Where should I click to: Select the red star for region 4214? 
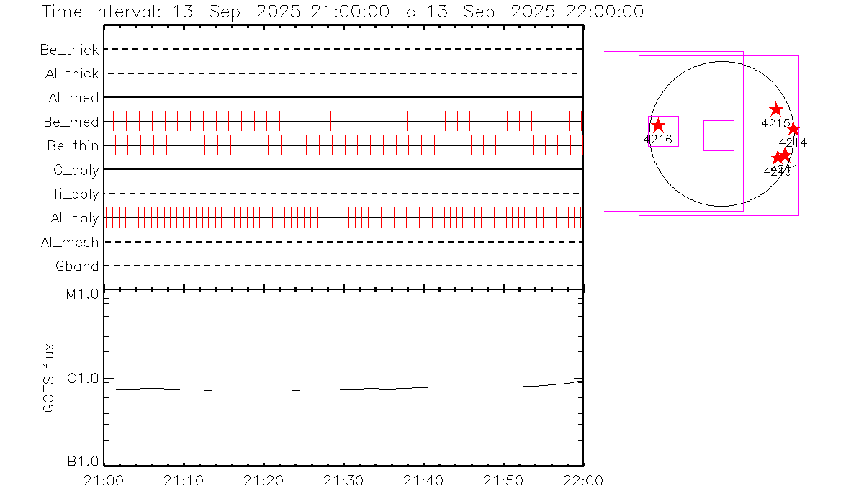click(793, 130)
